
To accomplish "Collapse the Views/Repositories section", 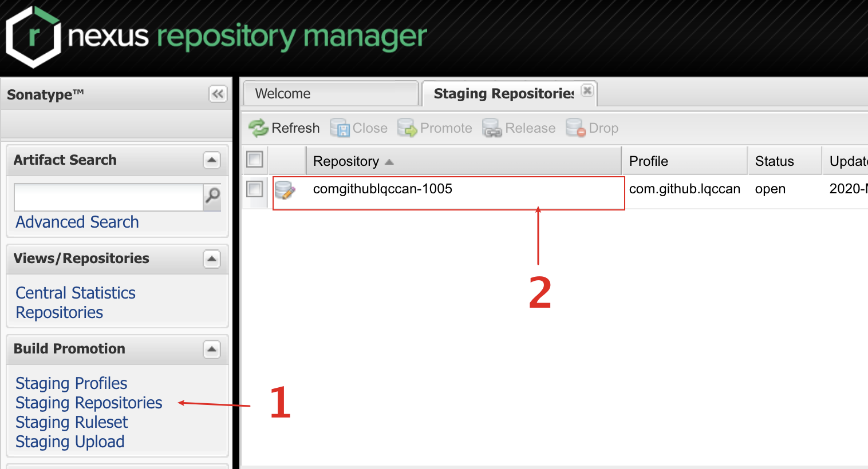I will click(x=212, y=259).
